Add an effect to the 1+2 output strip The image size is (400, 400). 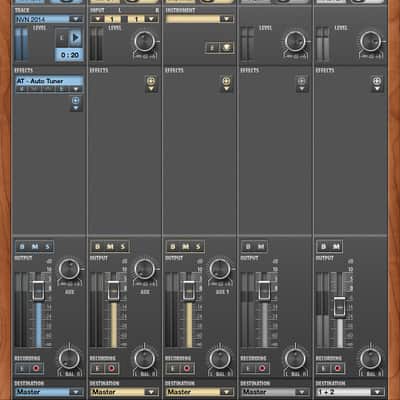coord(377,81)
